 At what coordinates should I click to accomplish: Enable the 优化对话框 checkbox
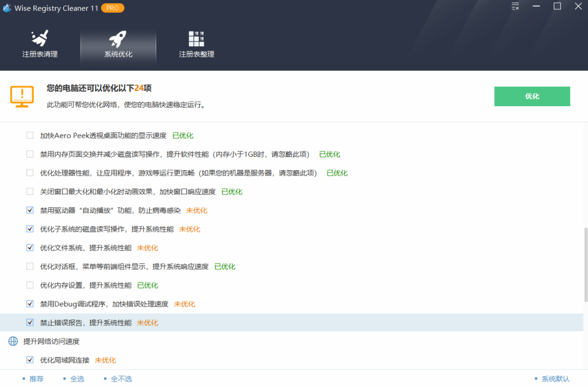pos(30,266)
